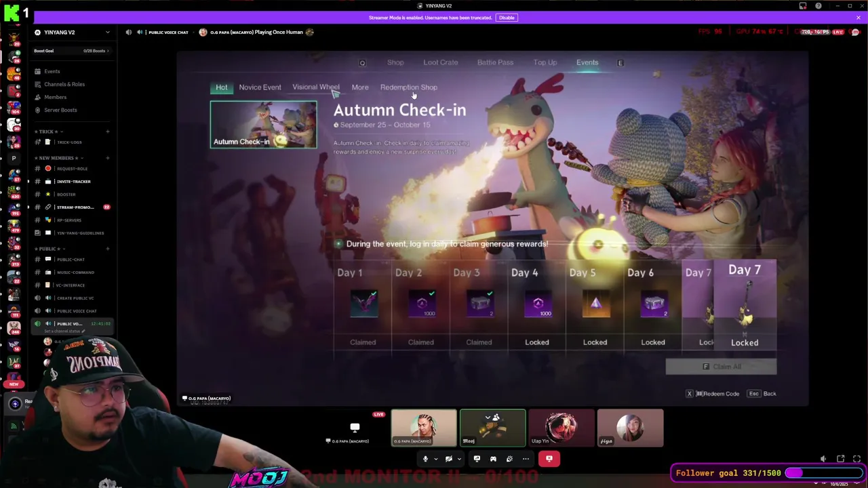Image resolution: width=868 pixels, height=488 pixels.
Task: Select the Day 4 locked reward
Action: point(538,304)
